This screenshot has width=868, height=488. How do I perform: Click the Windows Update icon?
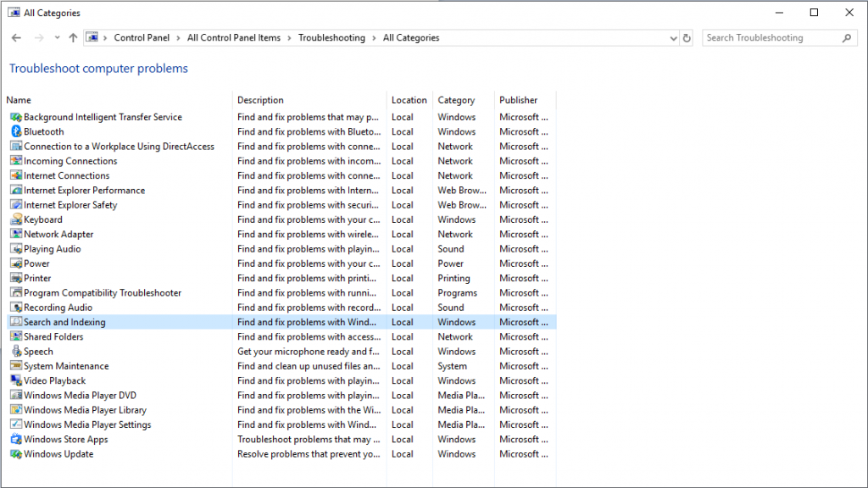16,454
